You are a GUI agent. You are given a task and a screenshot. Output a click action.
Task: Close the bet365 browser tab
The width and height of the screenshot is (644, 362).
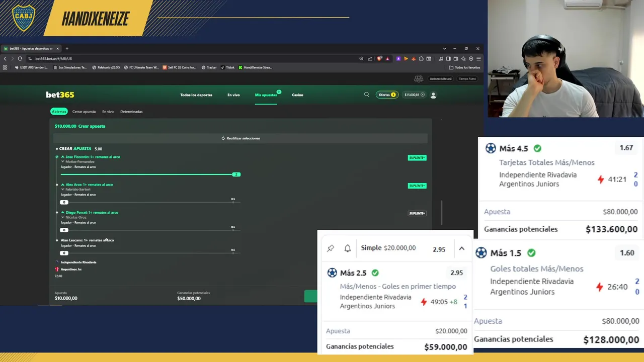click(x=57, y=49)
